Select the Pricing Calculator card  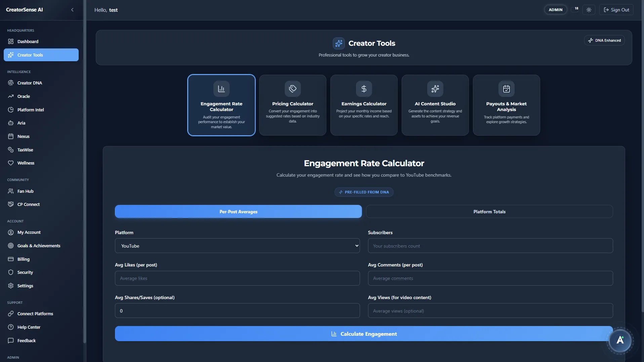click(292, 105)
